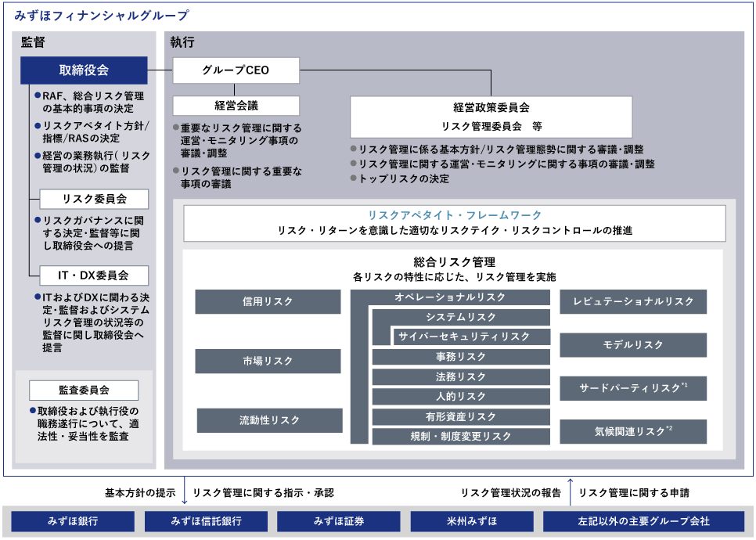The width and height of the screenshot is (756, 540).
Task: Click the リスク委員会 box
Action: tap(94, 199)
